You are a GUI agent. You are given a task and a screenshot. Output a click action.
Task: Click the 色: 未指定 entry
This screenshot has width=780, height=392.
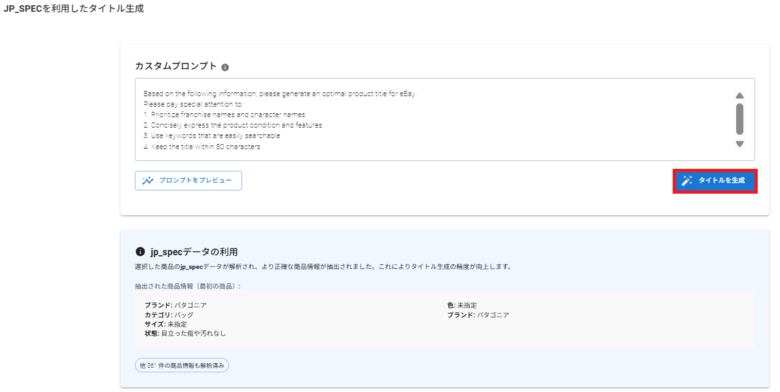click(462, 305)
